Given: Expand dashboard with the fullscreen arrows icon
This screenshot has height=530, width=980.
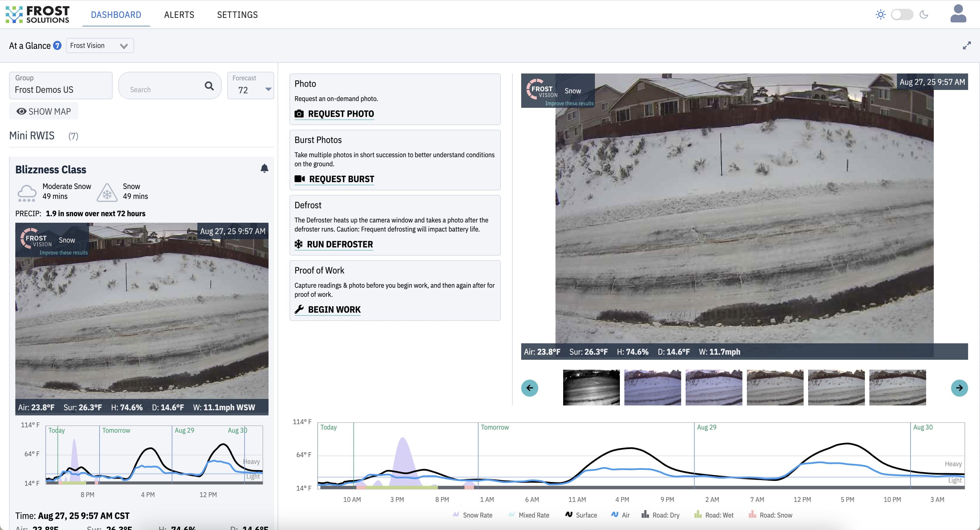Looking at the screenshot, I should 967,46.
